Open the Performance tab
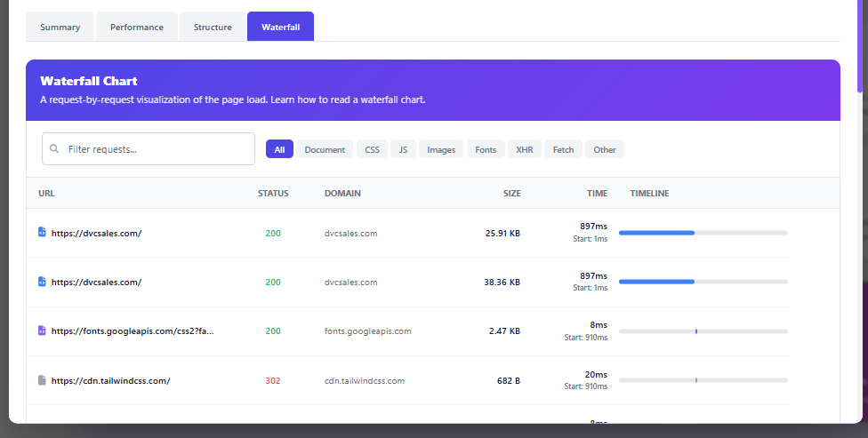868x438 pixels. (137, 27)
